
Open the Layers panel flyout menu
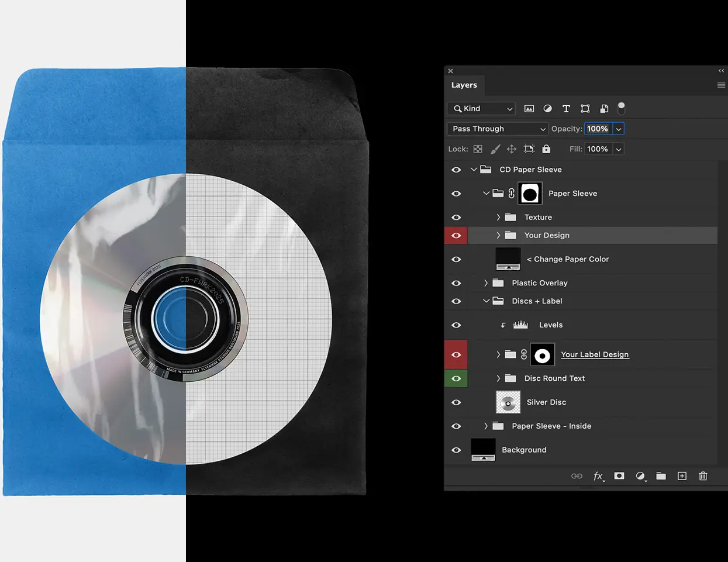click(722, 85)
